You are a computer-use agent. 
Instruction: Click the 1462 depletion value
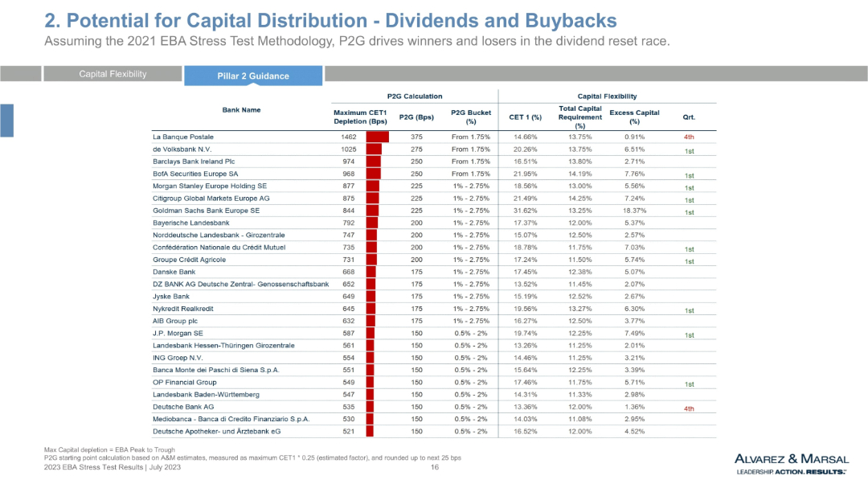(349, 137)
